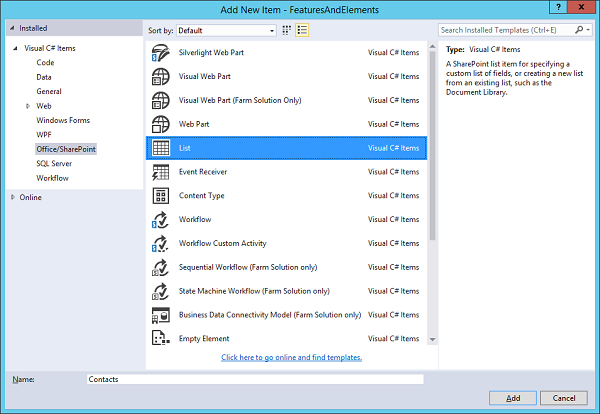
Task: Expand the Web tree node
Action: (27, 105)
